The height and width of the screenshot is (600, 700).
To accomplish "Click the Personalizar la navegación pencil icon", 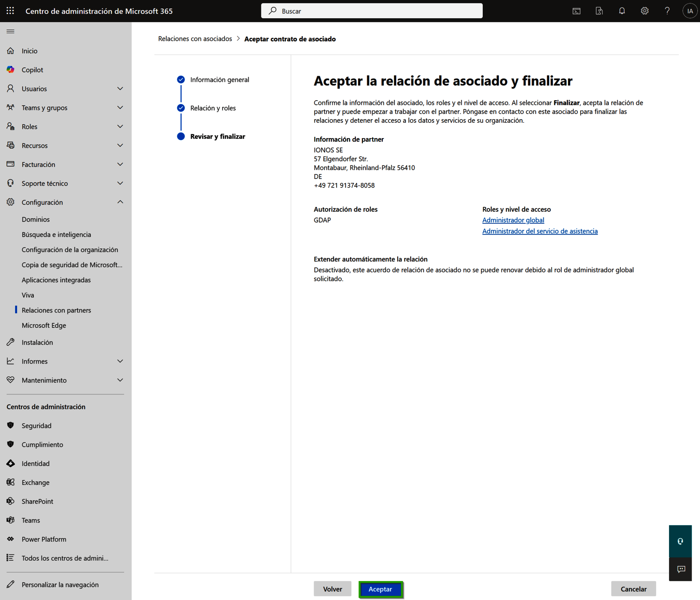I will [x=11, y=584].
